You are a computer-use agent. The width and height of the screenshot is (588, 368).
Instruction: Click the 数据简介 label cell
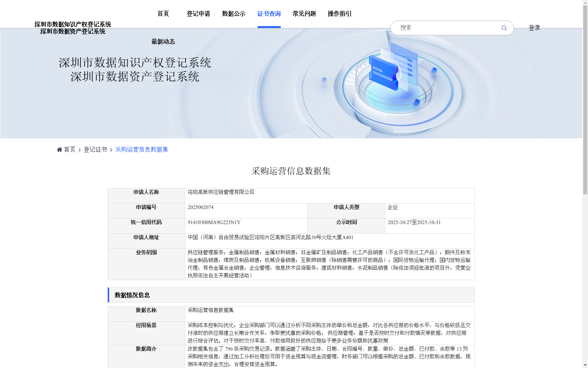pyautogui.click(x=146, y=356)
